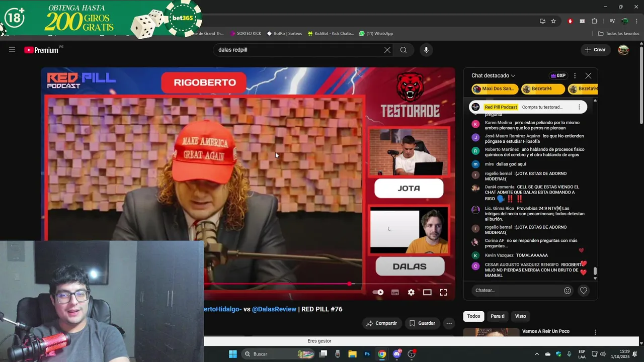Open more video actions three-dot menu

pyautogui.click(x=449, y=323)
